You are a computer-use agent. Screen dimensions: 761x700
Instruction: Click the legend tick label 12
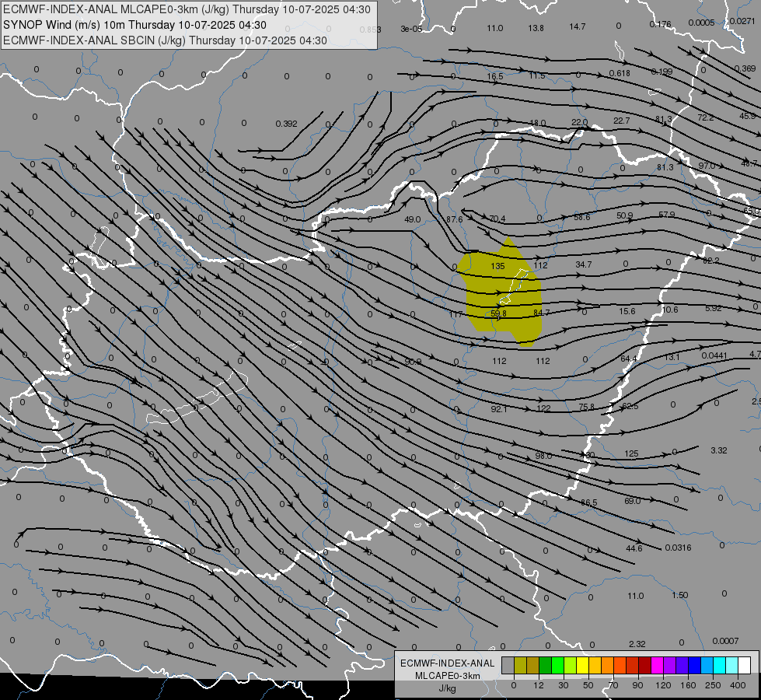pyautogui.click(x=539, y=685)
